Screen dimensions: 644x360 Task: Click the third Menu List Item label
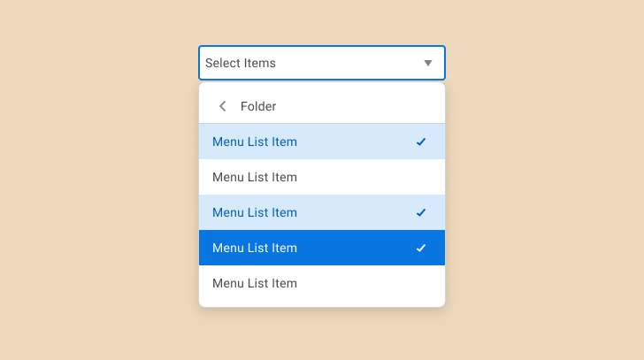[x=255, y=212]
